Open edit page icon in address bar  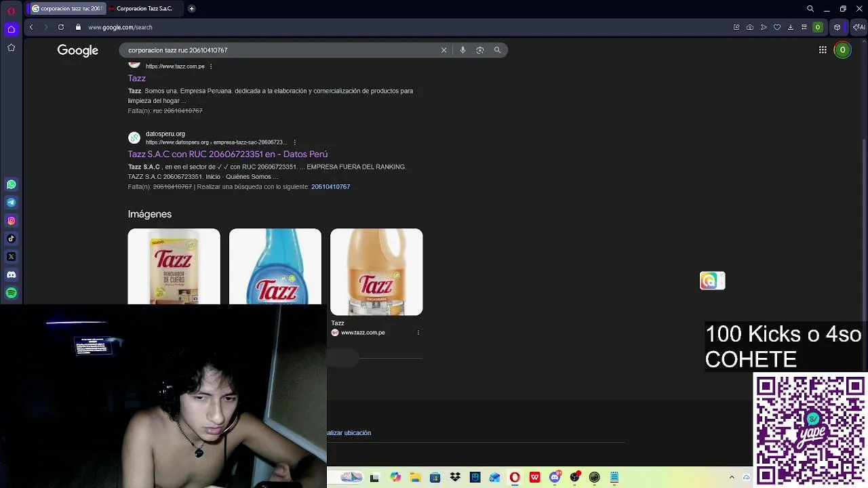(736, 27)
